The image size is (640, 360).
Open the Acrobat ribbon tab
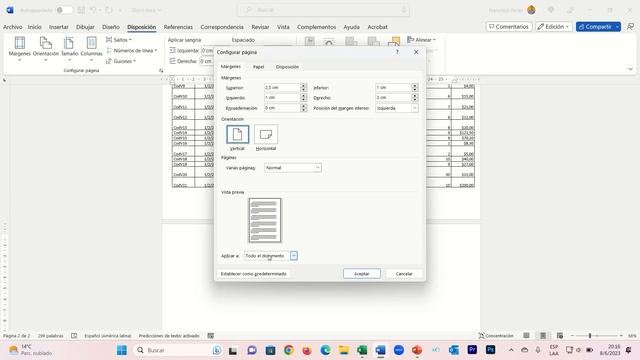coord(377,27)
